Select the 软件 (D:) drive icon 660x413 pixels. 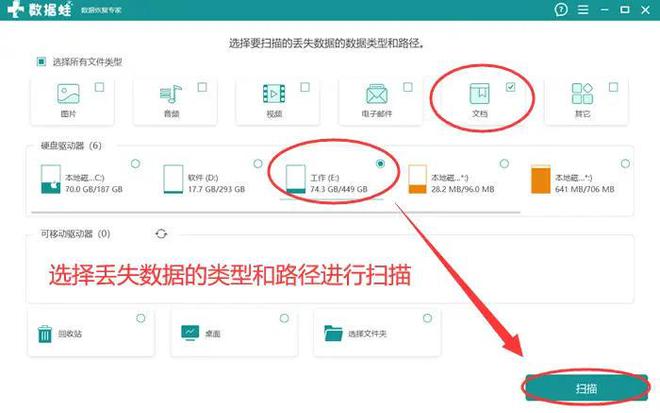173,179
